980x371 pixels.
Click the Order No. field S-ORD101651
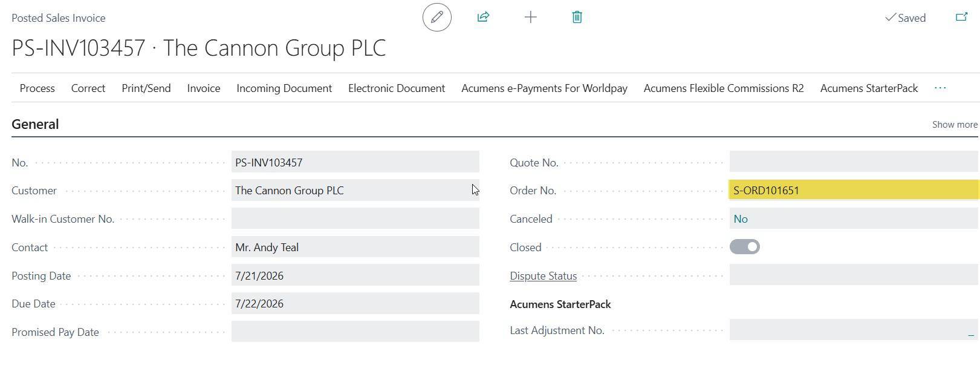coord(854,190)
